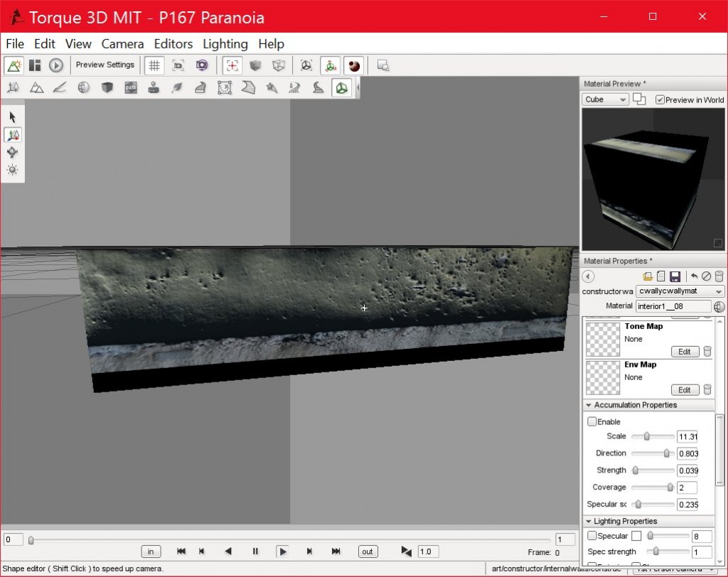The height and width of the screenshot is (577, 728).
Task: Open a material with the folder icon
Action: click(x=646, y=276)
